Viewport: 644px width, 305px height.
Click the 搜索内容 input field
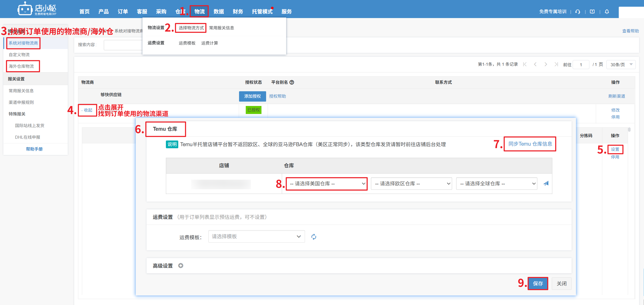click(x=123, y=45)
